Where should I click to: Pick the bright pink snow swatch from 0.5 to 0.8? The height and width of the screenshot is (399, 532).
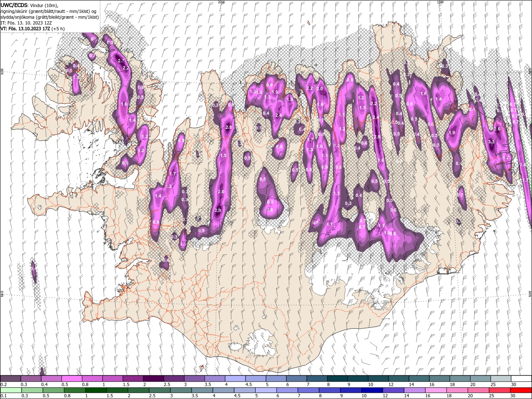pyautogui.click(x=72, y=379)
